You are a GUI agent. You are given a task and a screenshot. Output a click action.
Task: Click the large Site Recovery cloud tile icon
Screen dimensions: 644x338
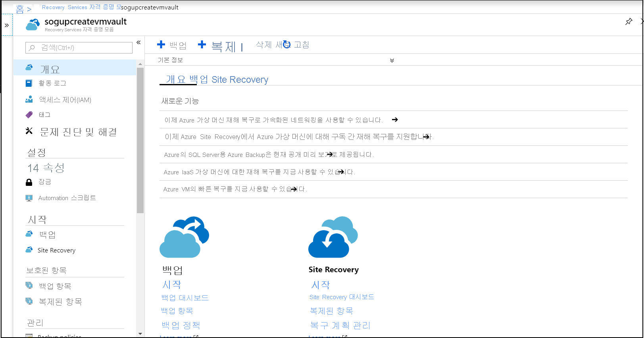[x=333, y=237]
